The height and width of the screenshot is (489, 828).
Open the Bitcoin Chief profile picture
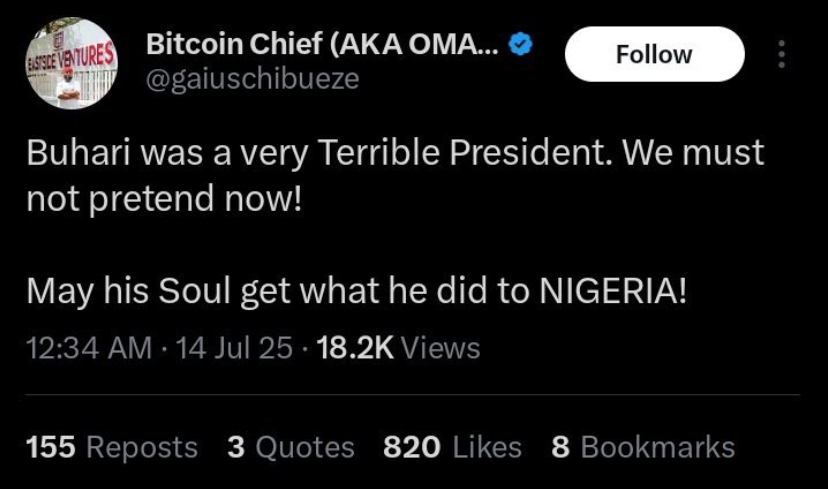click(x=69, y=62)
